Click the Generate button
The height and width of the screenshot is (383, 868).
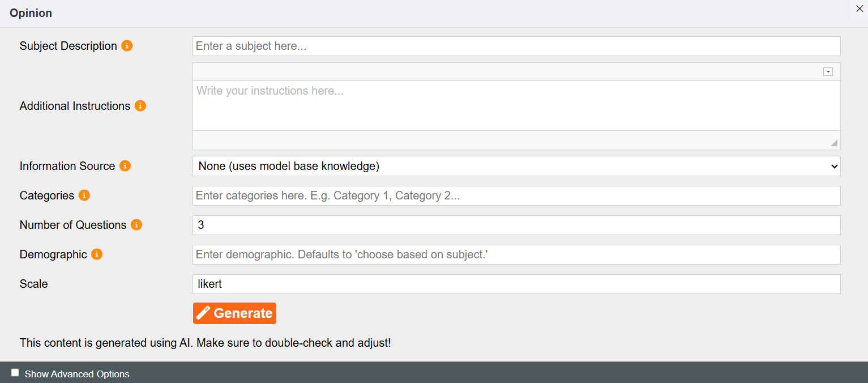pos(234,313)
